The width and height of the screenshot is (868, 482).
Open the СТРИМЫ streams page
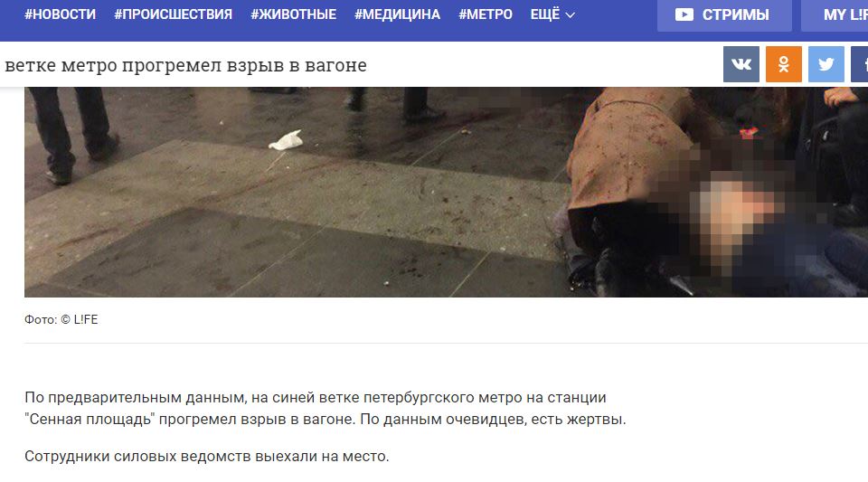(724, 15)
